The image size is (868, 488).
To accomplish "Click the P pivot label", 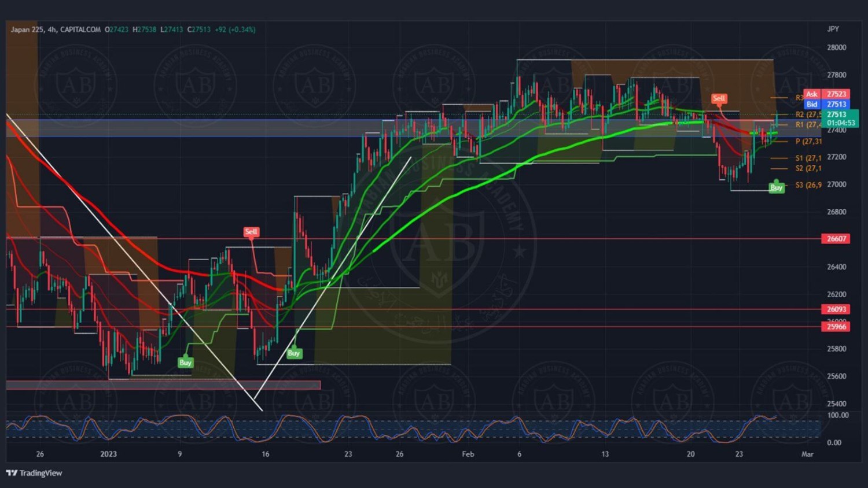I will coord(809,142).
